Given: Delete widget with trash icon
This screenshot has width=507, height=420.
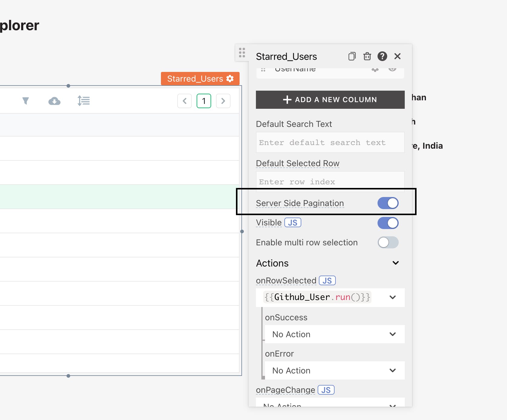Looking at the screenshot, I should pyautogui.click(x=367, y=57).
